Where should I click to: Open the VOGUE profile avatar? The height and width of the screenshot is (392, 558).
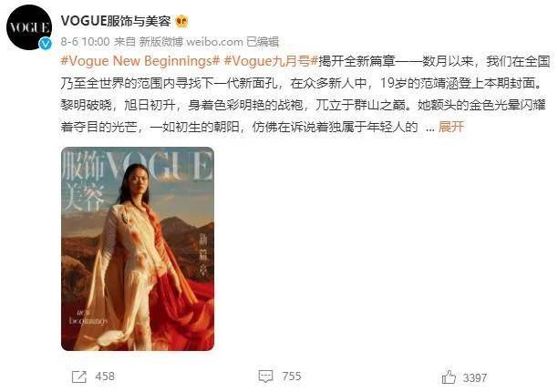click(x=29, y=27)
